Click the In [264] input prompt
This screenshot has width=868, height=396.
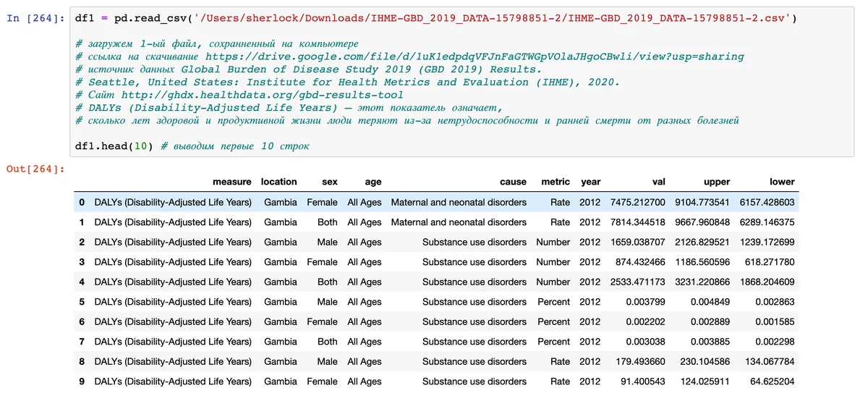point(35,17)
